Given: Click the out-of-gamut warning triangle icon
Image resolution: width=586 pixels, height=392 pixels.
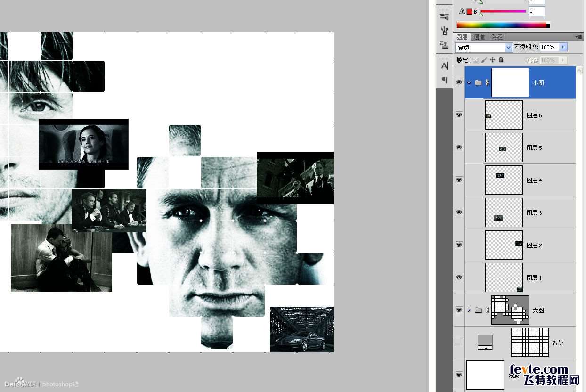Looking at the screenshot, I should point(462,11).
